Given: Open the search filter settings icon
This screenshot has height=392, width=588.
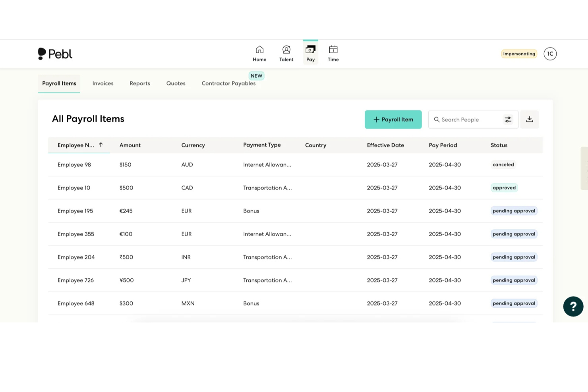Looking at the screenshot, I should [x=508, y=120].
